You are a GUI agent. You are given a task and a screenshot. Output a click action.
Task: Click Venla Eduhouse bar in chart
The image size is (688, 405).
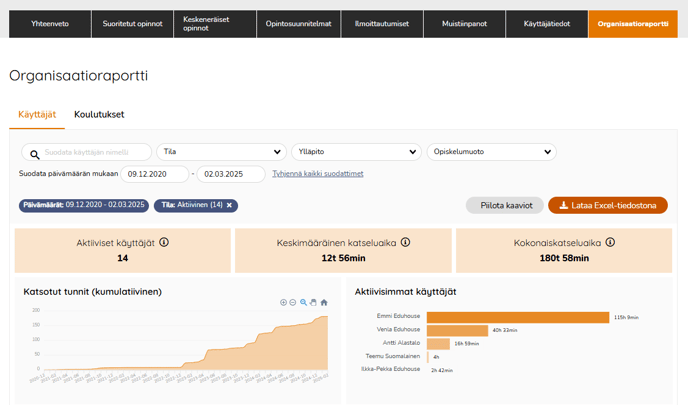457,330
